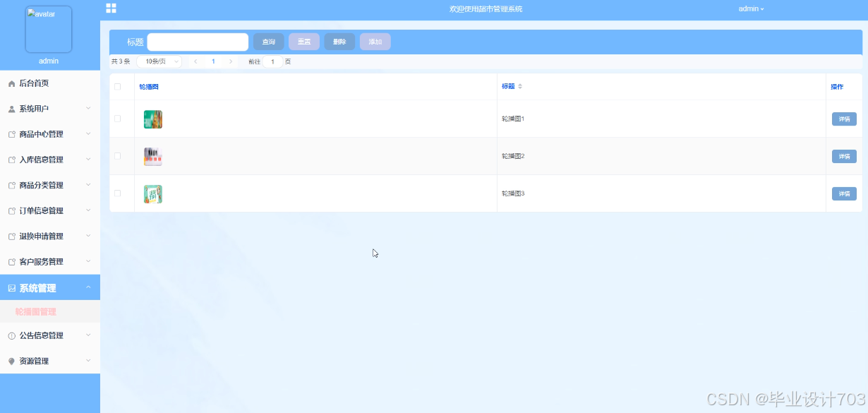Check the row checkbox for 轮播图2

(x=118, y=156)
